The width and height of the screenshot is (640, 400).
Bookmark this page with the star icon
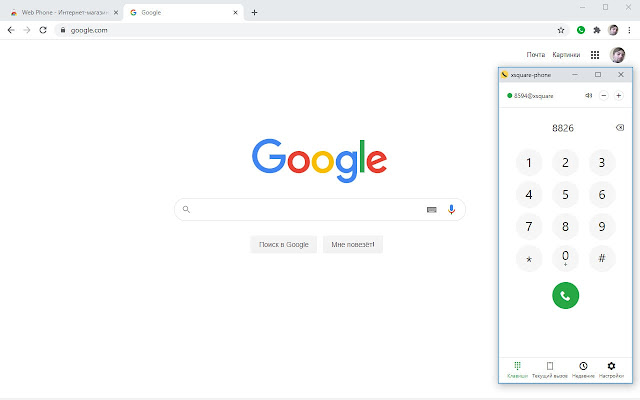[x=561, y=30]
